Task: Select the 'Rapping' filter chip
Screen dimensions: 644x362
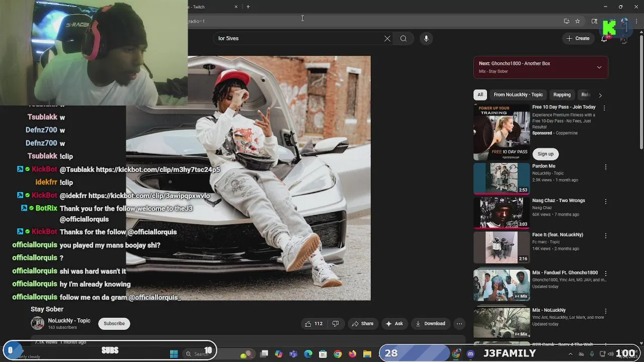Action: [x=562, y=95]
